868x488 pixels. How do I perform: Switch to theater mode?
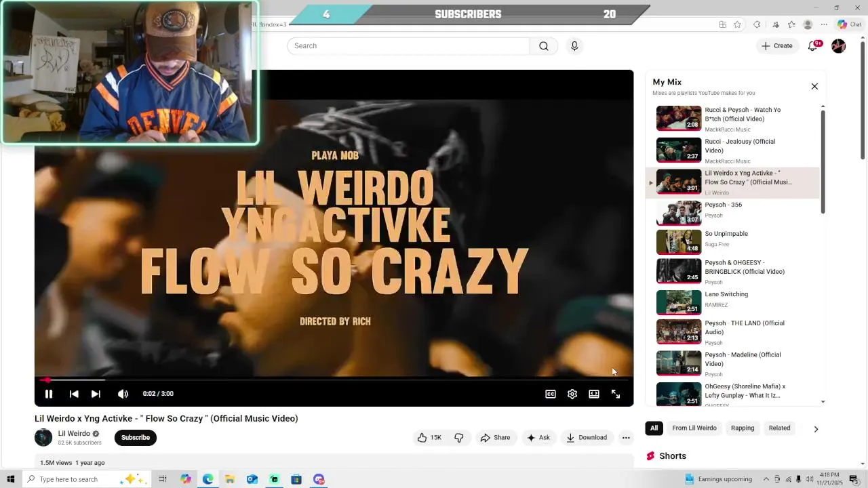(x=594, y=394)
